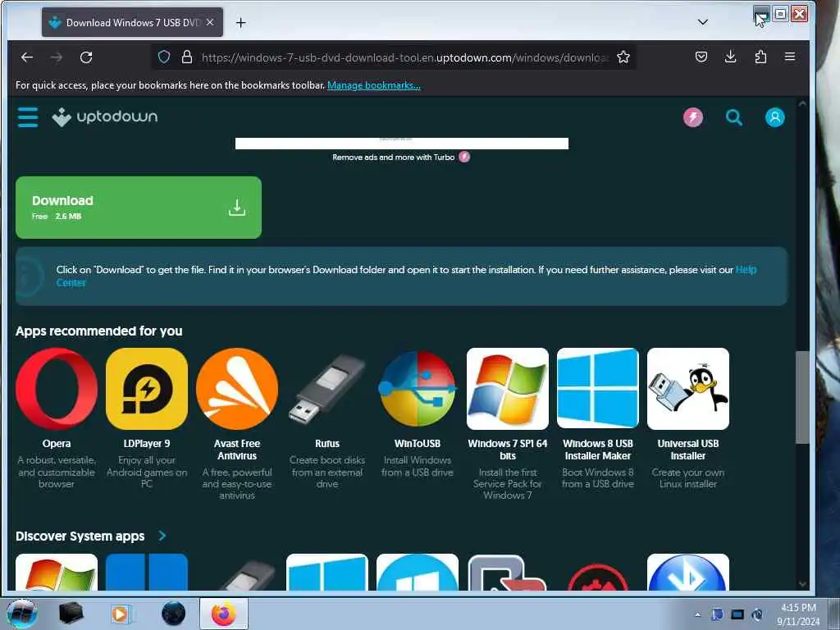The image size is (840, 630).
Task: Open the black box taskbar icon
Action: pos(71,614)
